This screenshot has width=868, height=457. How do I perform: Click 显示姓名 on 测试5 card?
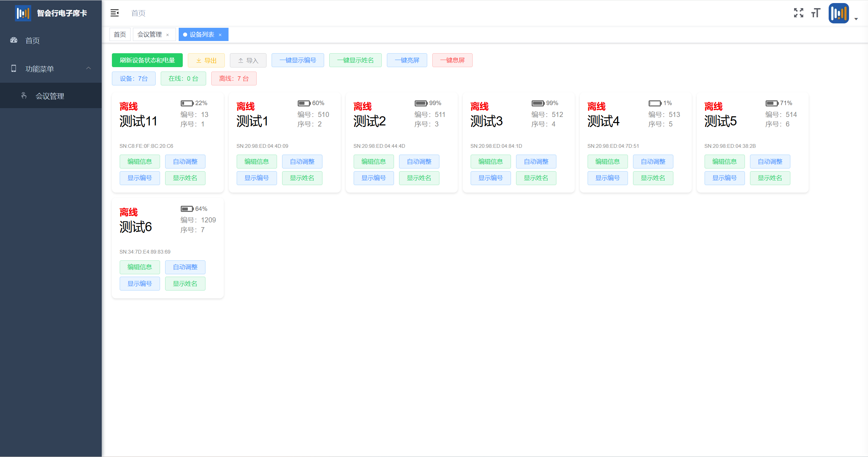tap(770, 178)
